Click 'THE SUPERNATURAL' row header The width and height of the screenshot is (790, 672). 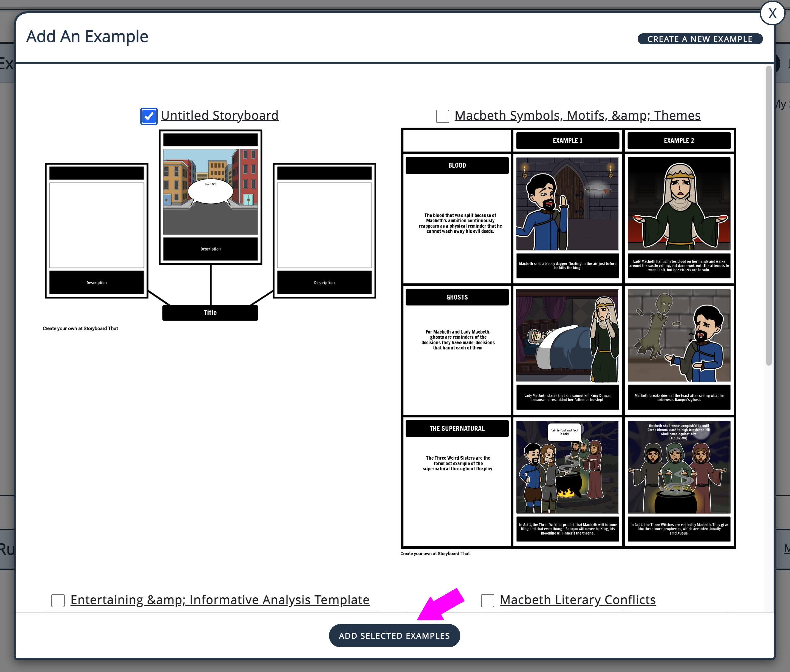pyautogui.click(x=457, y=429)
